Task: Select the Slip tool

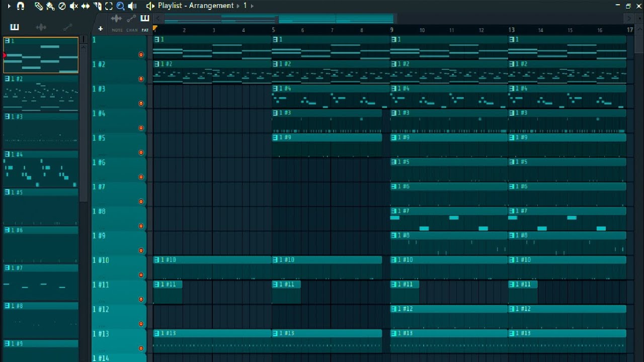Action: pos(86,6)
